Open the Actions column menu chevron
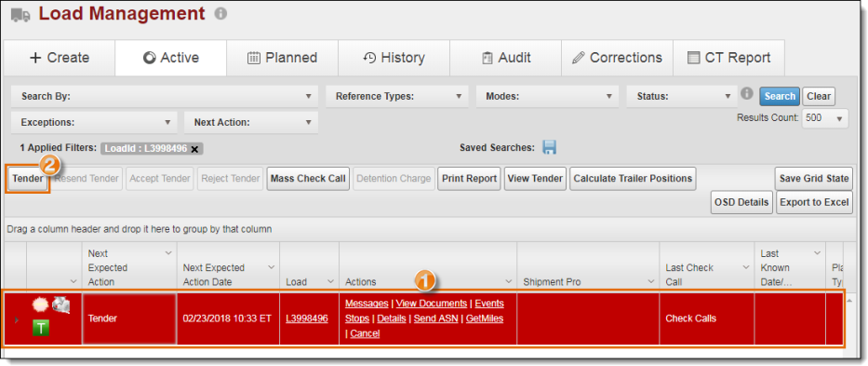 tap(508, 281)
